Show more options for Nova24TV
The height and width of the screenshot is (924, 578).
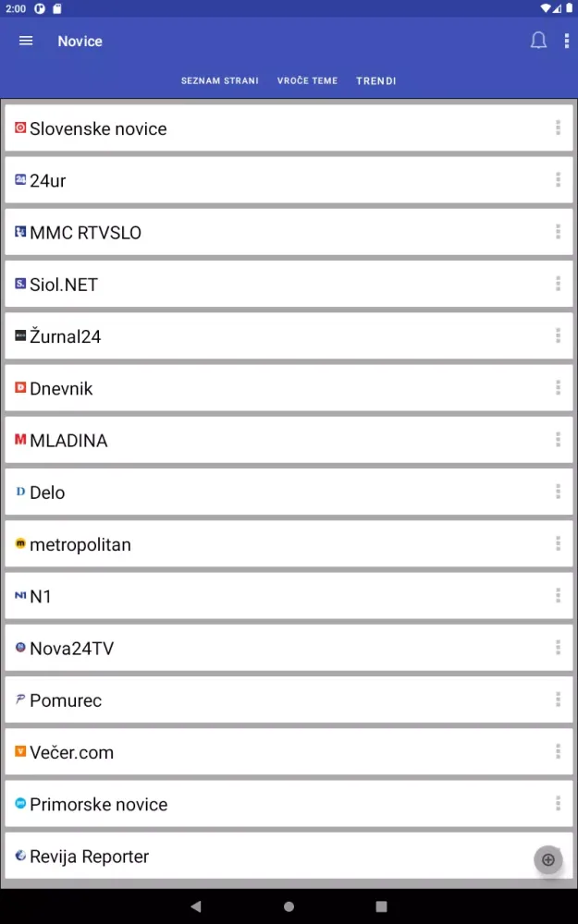click(x=558, y=648)
